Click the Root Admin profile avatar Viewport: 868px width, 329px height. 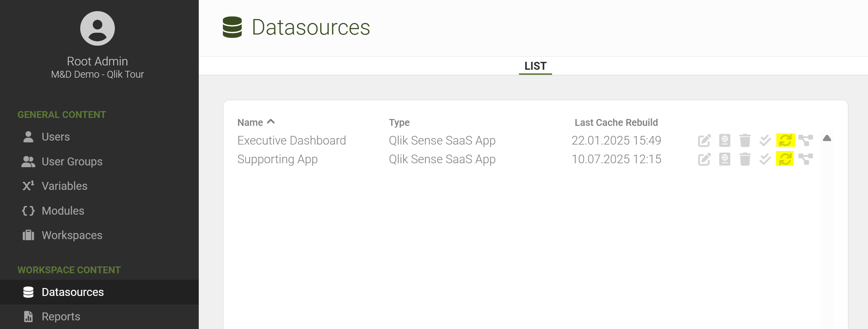tap(97, 28)
